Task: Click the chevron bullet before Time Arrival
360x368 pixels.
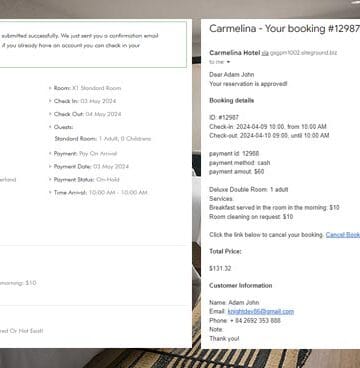Action: [x=50, y=192]
